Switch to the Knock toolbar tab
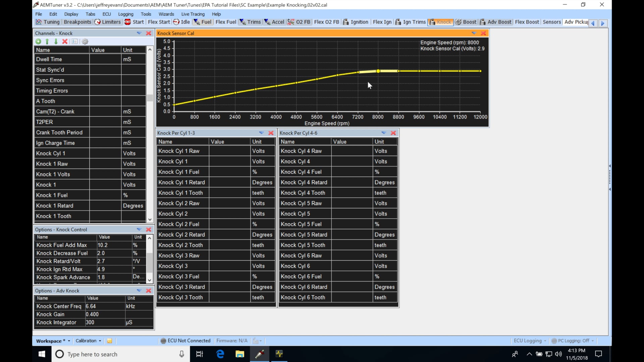This screenshot has height=362, width=644. 440,22
